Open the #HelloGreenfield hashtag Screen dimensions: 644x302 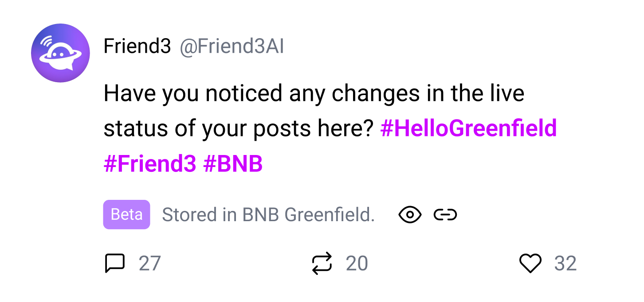[468, 129]
